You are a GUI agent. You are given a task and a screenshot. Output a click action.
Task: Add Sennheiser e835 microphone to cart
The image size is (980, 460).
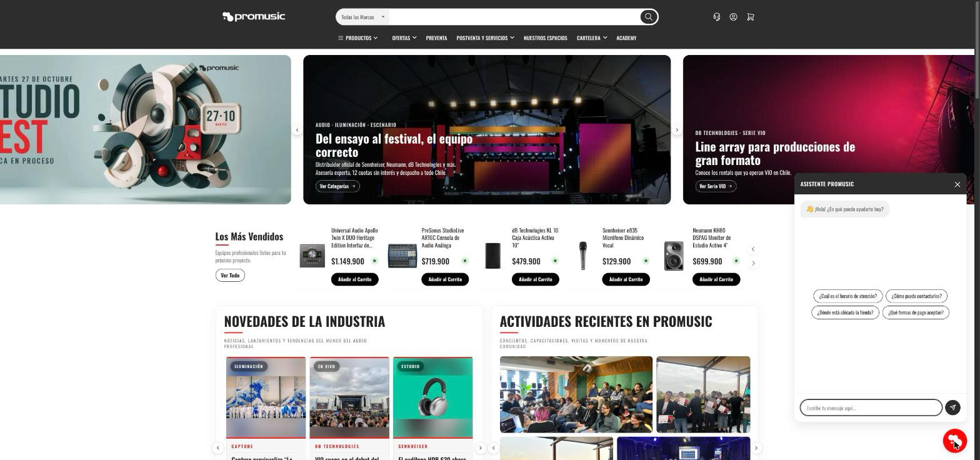[x=626, y=279]
